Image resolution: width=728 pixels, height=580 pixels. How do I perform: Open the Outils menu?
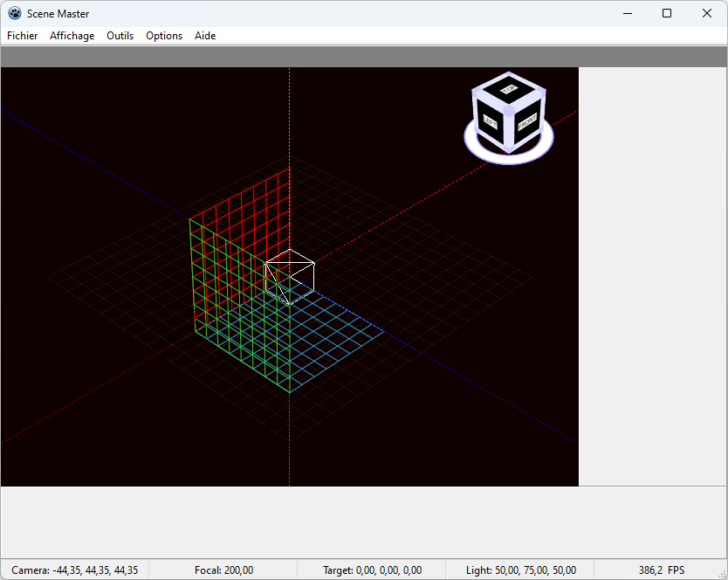click(120, 36)
